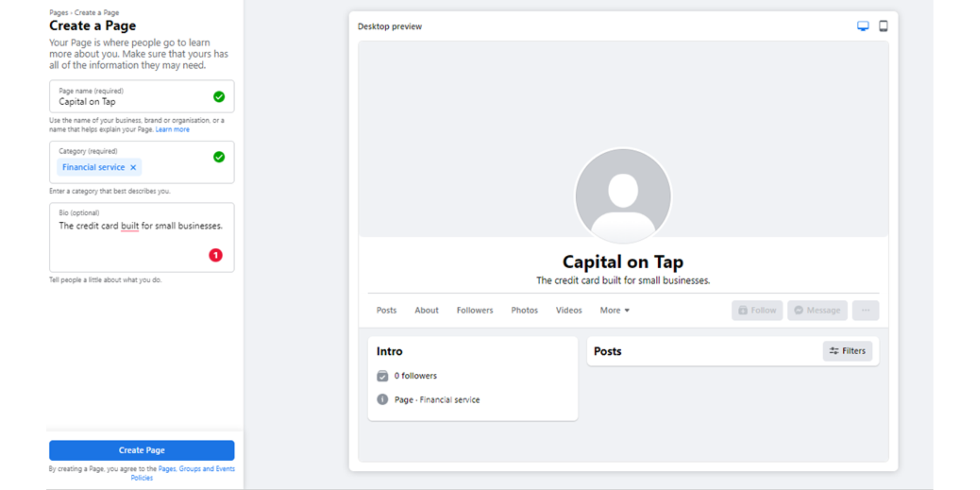Viewport: 980px width, 490px height.
Task: Click the info icon in the Intro section
Action: pos(382,399)
